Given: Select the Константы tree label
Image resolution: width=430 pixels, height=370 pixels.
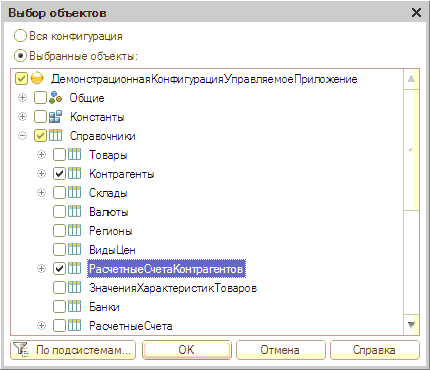Looking at the screenshot, I should pos(97,117).
